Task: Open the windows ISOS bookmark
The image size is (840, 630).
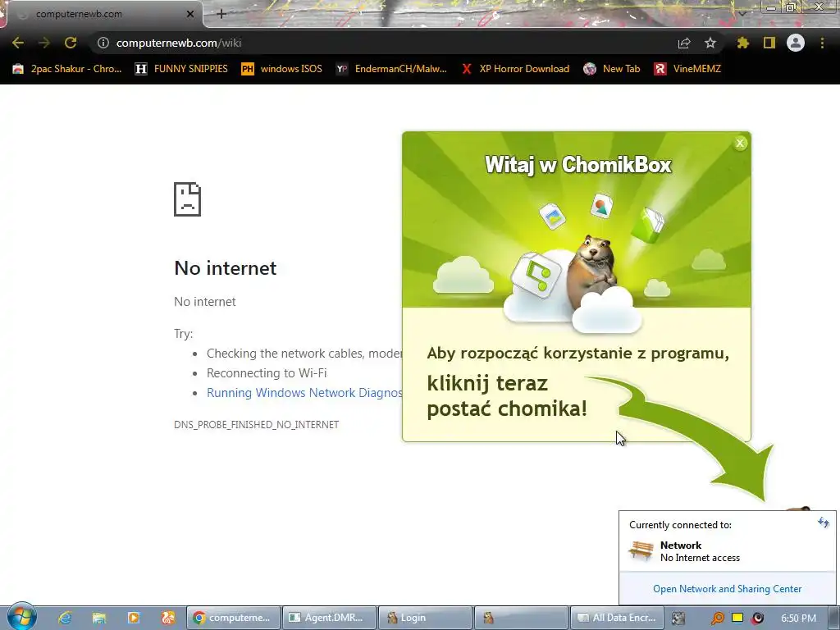Action: click(x=282, y=69)
